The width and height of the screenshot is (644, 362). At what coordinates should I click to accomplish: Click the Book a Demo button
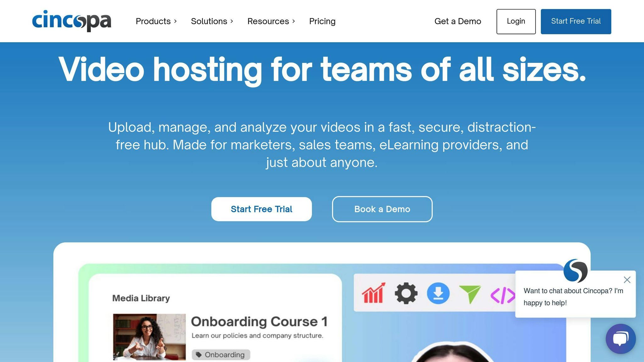[382, 209]
